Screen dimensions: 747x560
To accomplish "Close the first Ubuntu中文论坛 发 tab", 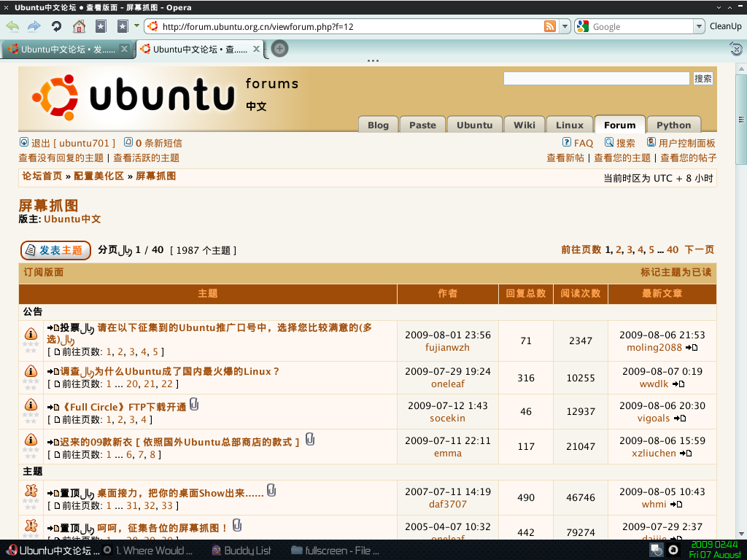I will [124, 49].
